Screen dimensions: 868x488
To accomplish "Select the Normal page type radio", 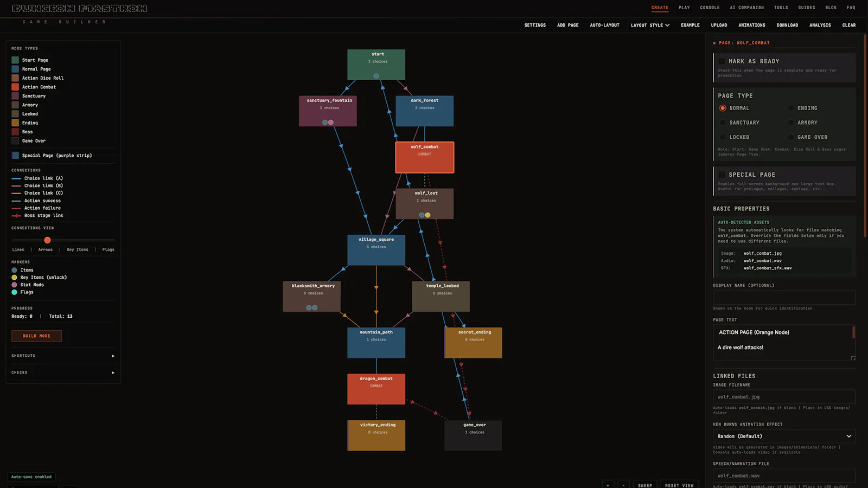I will click(723, 108).
